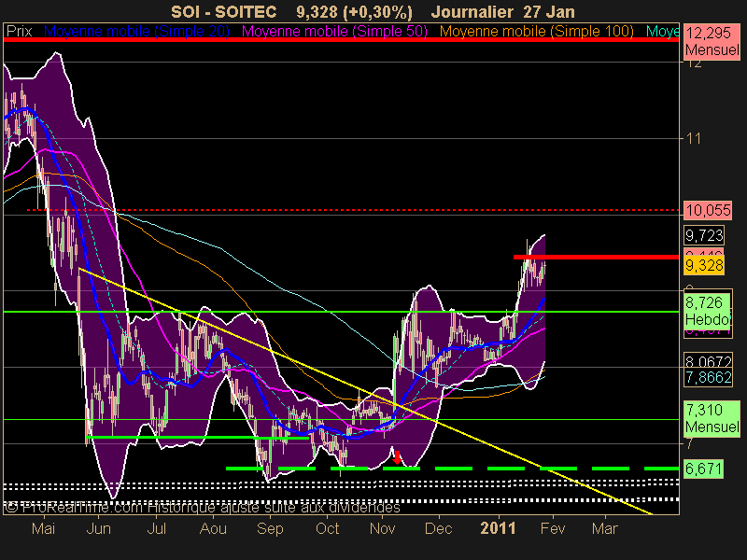The image size is (747, 560).
Task: Click the "Sep" month label on the time axis
Action: [270, 529]
